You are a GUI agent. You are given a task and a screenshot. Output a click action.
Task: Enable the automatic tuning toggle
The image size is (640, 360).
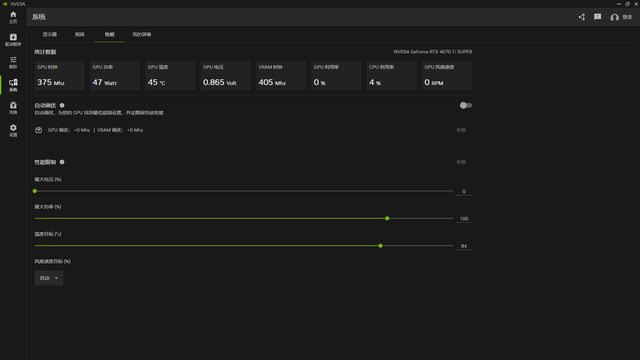coord(466,105)
